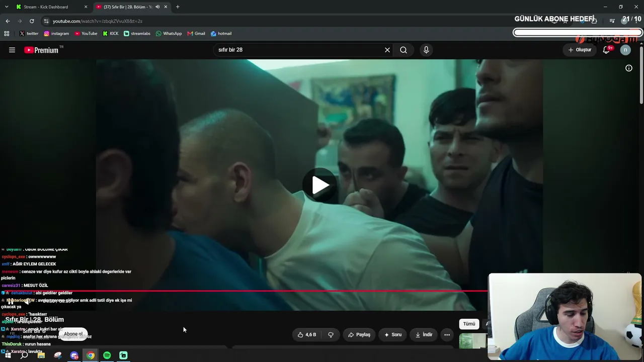Reload the current page
This screenshot has width=644, height=362.
(32, 21)
